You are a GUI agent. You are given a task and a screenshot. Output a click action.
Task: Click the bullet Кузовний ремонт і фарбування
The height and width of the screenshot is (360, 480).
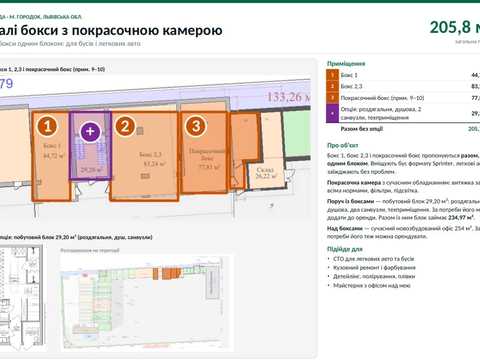[x=374, y=268]
